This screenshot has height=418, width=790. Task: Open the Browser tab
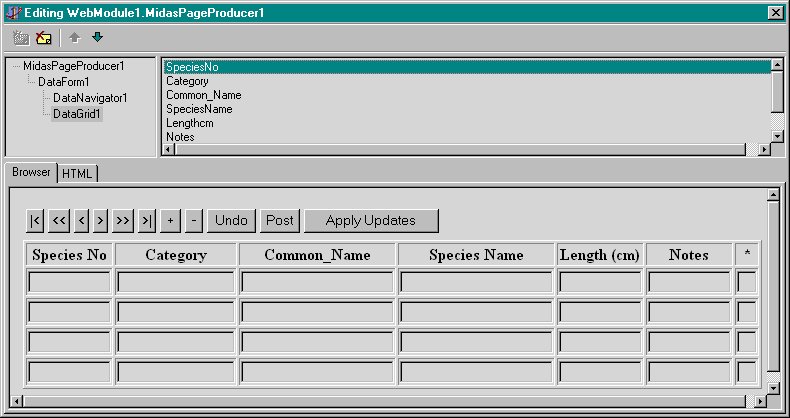coord(31,172)
